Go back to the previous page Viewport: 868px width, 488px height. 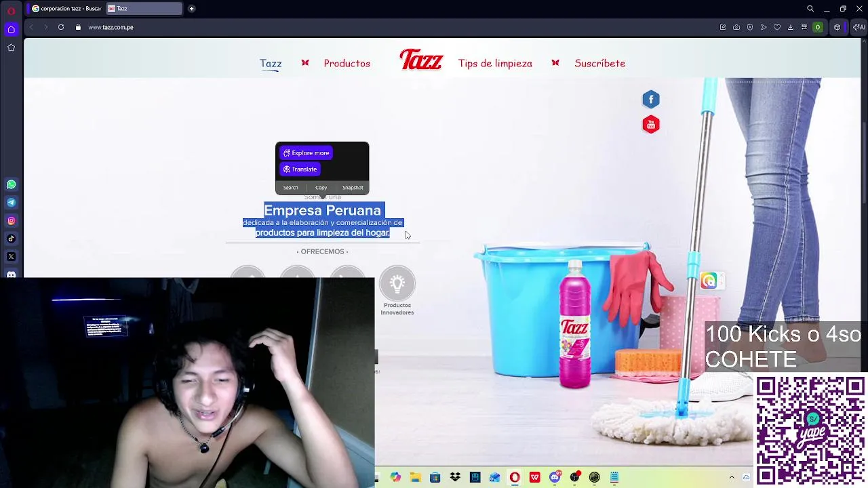pos(31,27)
